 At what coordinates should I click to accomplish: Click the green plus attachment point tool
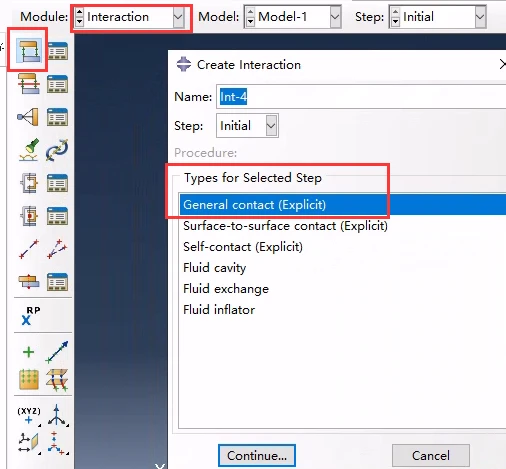(28, 352)
